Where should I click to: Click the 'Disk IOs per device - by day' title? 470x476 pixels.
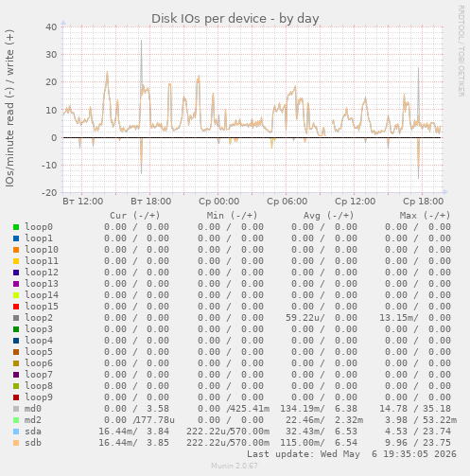tap(235, 19)
